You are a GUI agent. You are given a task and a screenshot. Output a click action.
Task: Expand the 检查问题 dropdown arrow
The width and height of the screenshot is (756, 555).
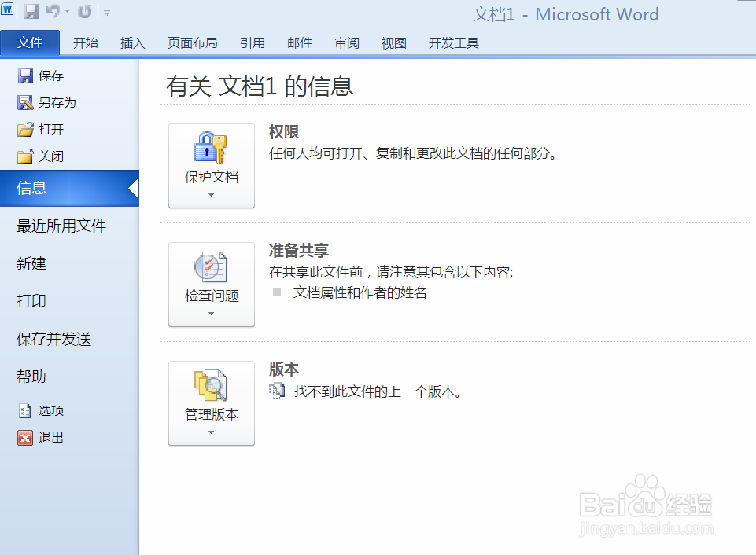[211, 314]
